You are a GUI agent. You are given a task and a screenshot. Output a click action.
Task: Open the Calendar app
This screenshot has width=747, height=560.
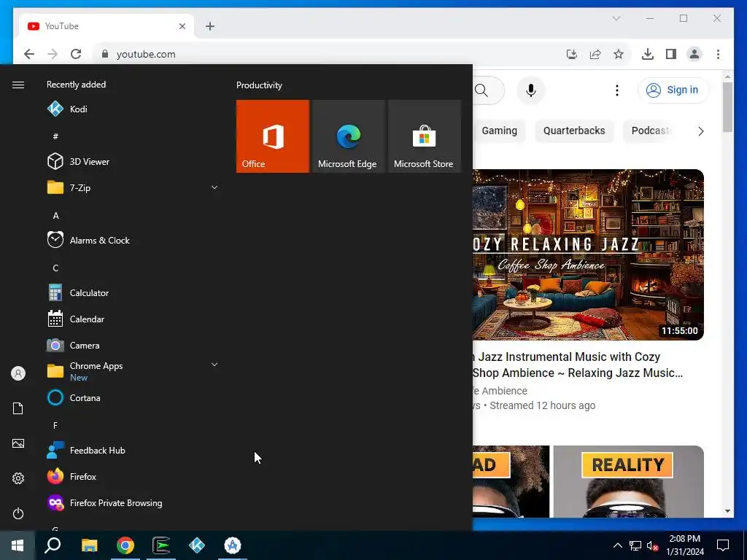[x=133, y=319]
